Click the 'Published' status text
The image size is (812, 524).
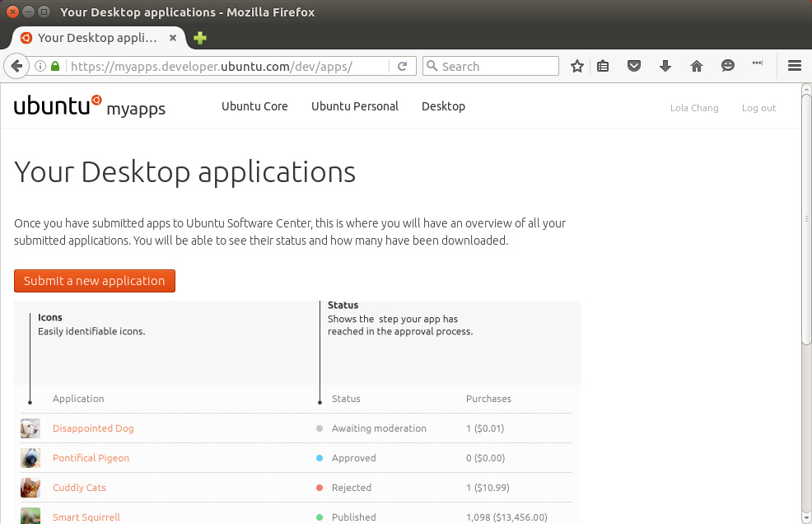click(353, 517)
